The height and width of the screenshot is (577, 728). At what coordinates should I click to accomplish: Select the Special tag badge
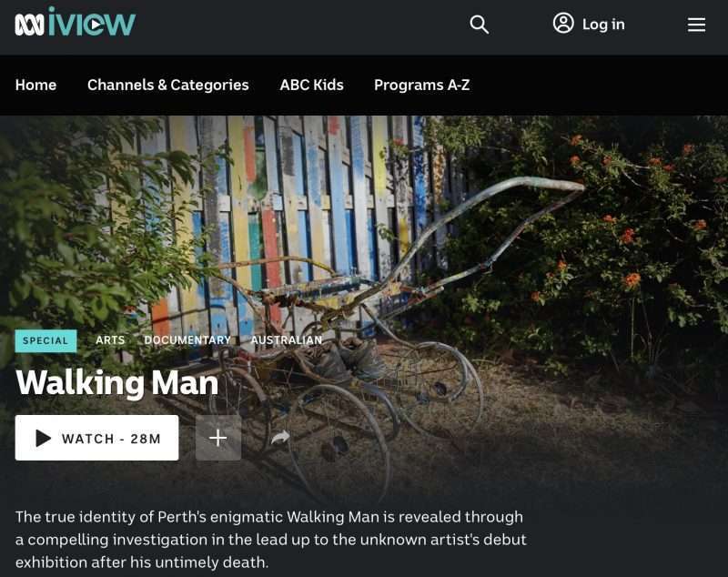(46, 340)
